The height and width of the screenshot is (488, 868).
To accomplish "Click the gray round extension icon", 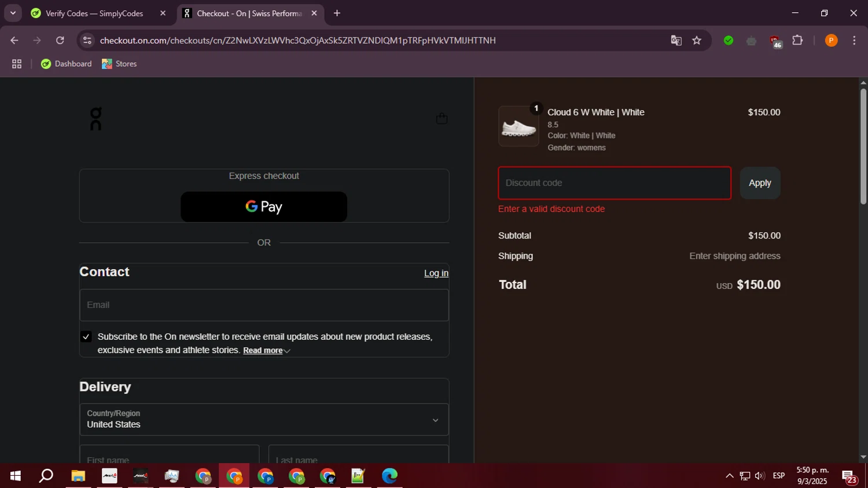I will (752, 41).
